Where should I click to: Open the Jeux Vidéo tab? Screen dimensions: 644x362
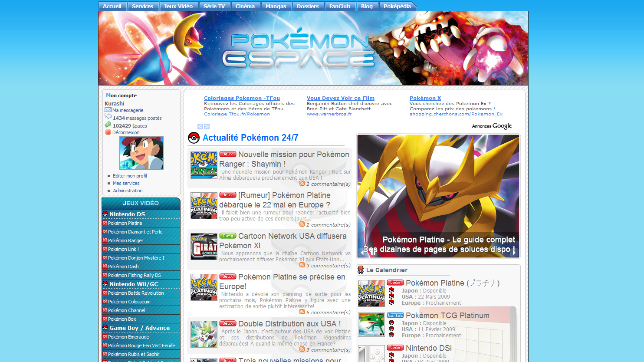[178, 6]
